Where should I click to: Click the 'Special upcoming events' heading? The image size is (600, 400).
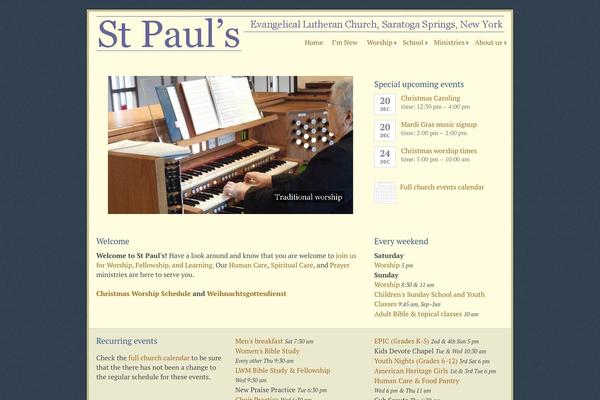tap(419, 84)
